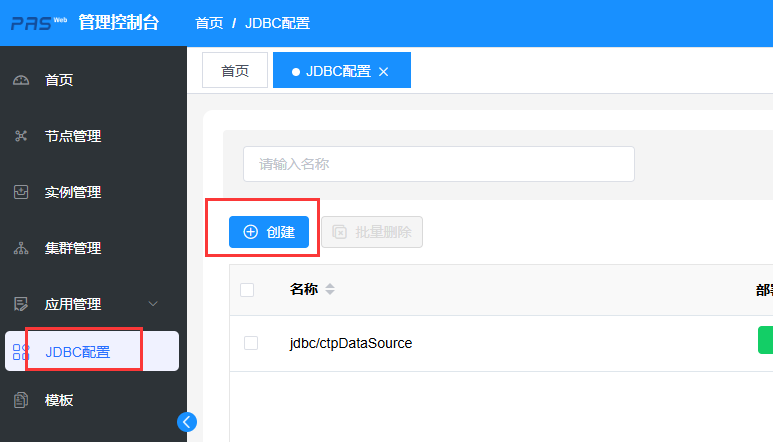
Task: Click the green status tag in jdbc/ctpDataSource row
Action: [765, 340]
